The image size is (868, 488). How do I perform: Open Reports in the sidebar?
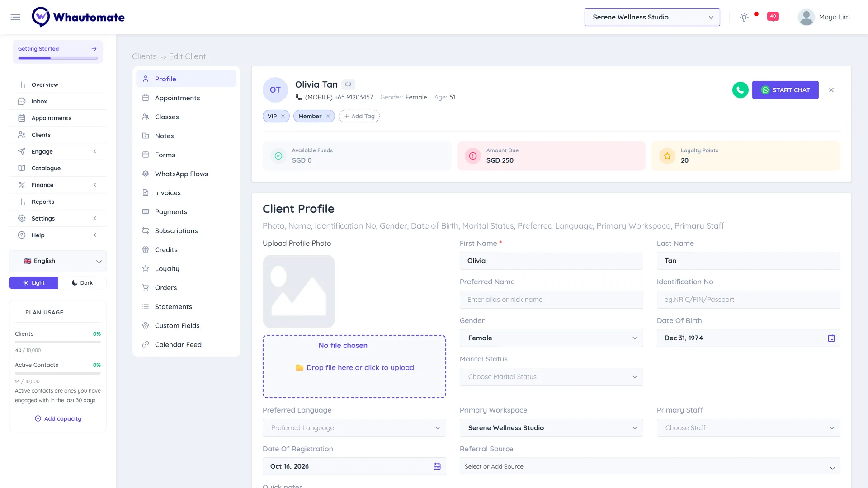click(58, 202)
